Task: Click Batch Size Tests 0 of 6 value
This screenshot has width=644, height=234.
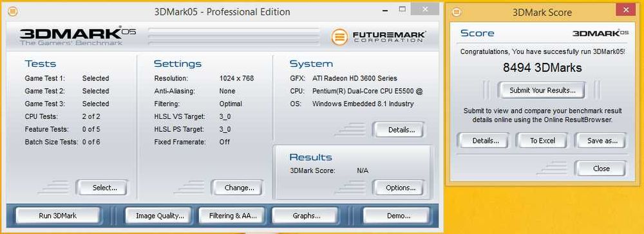Action: (91, 142)
